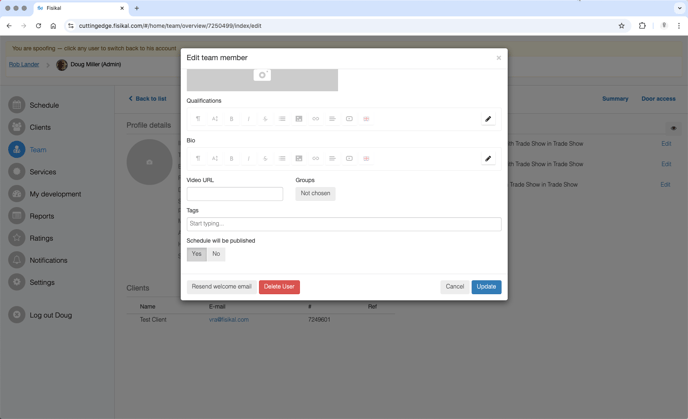
Task: Open the Groups Not chosen dropdown
Action: (x=315, y=193)
